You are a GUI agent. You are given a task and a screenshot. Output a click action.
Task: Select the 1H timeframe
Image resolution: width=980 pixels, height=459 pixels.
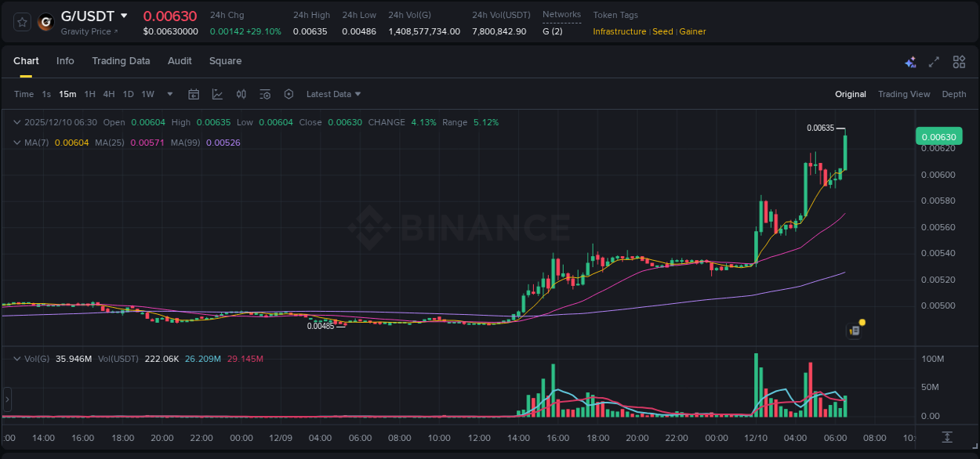click(90, 94)
